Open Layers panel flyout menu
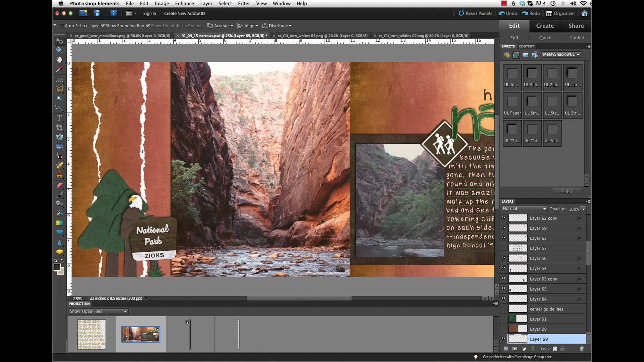This screenshot has width=644, height=362. point(588,201)
